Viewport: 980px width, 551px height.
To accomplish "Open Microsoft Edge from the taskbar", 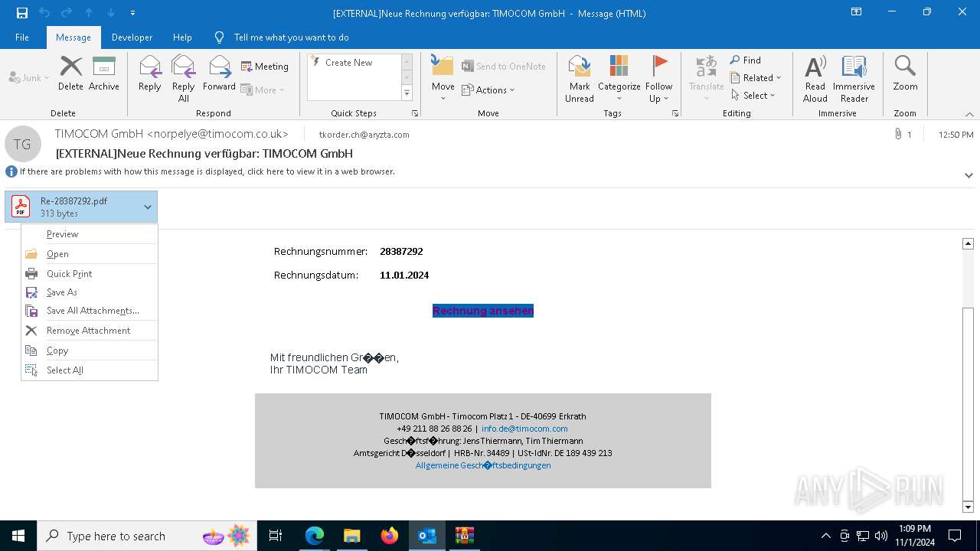I will [x=315, y=536].
